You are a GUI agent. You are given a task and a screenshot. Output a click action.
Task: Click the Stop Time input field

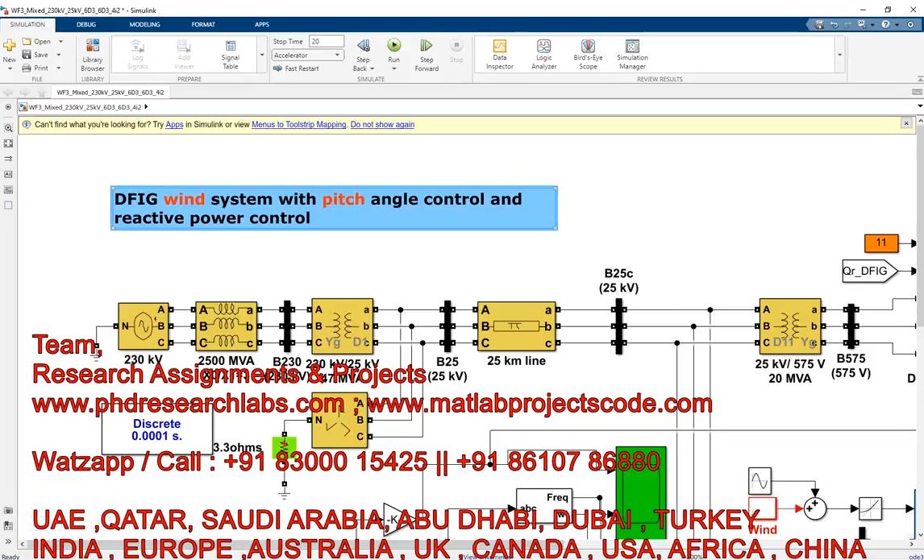(326, 41)
